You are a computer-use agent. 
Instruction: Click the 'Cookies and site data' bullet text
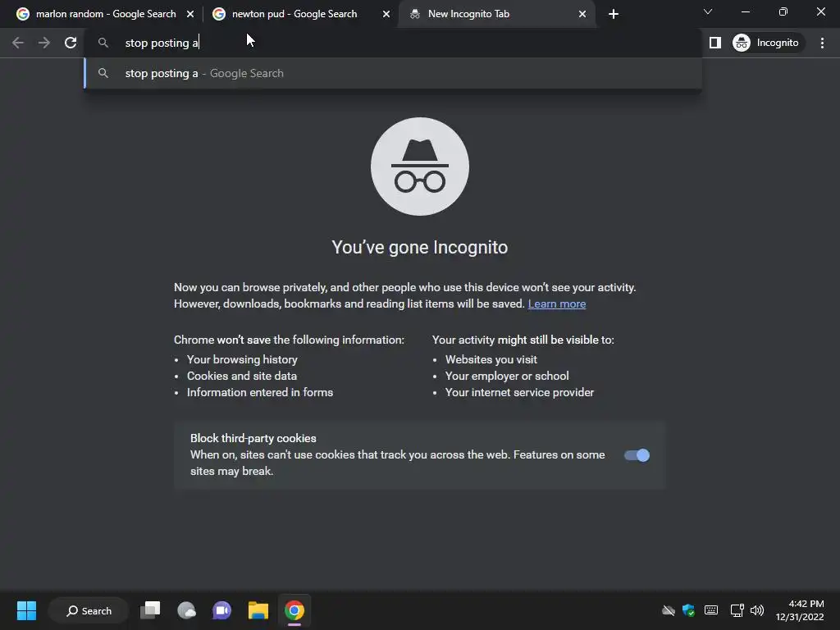coord(242,376)
